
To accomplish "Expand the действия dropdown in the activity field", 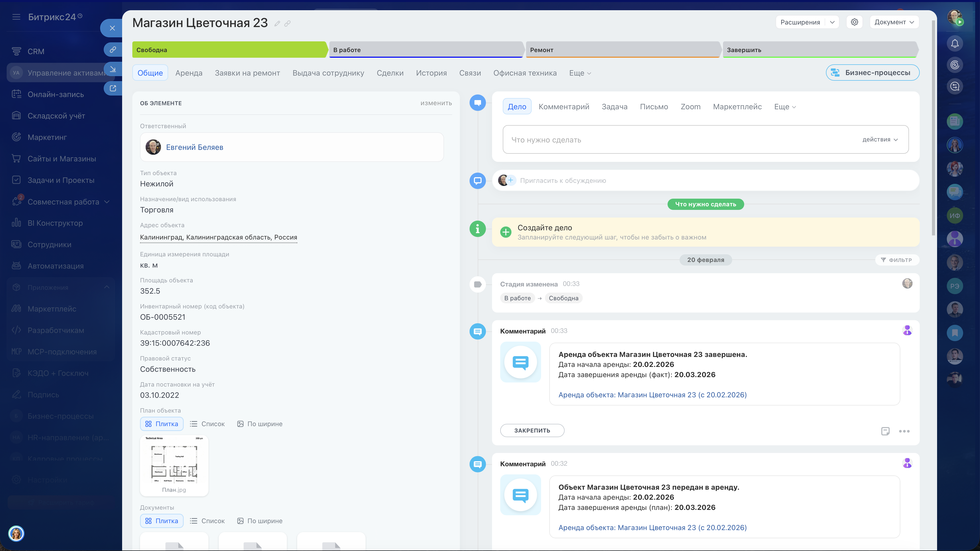I will (880, 140).
